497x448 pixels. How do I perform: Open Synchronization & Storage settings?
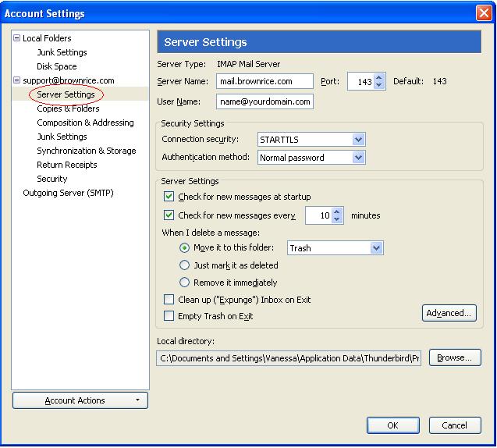point(86,151)
